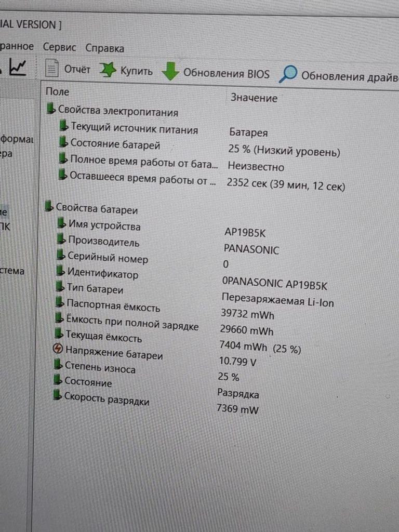Click icon beside Серийный номер
Screen dimensions: 399x532
click(60, 255)
